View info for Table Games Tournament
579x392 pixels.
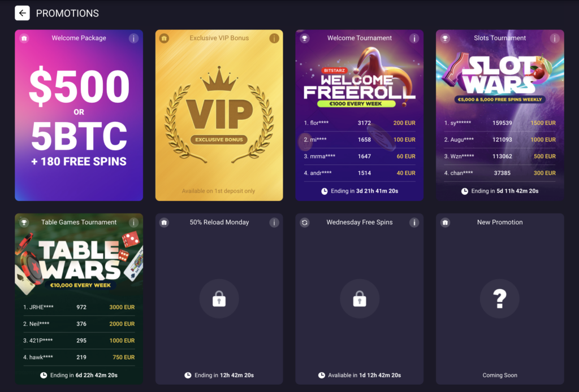coord(133,223)
